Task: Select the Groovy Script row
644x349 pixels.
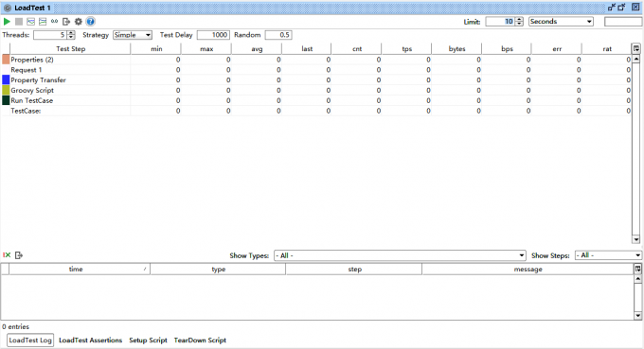Action: [316, 90]
